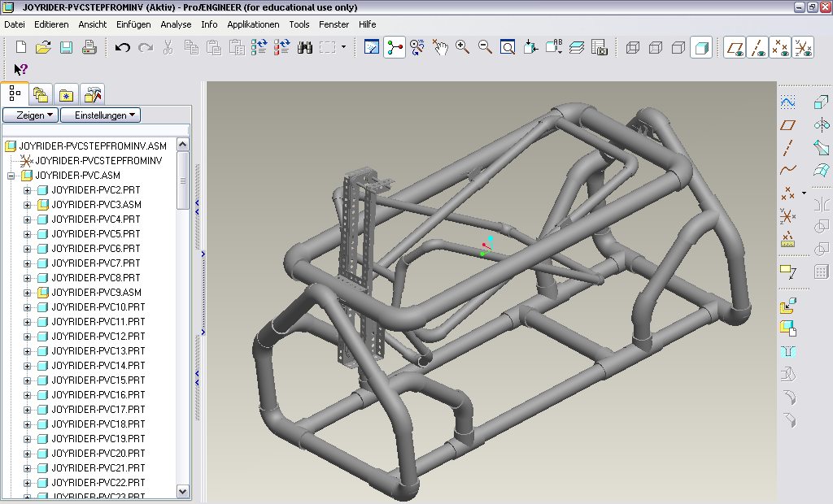
Task: Open the Analyse menu
Action: point(176,24)
